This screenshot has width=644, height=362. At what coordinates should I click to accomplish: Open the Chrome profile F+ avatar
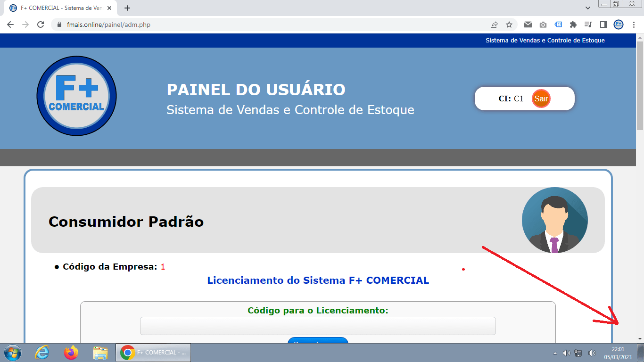click(x=619, y=25)
